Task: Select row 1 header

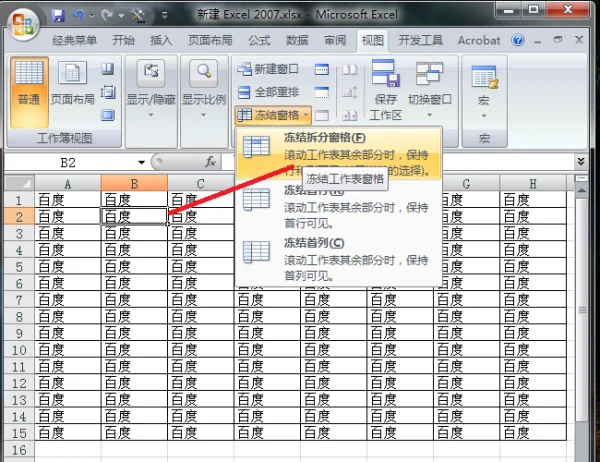Action: [20, 200]
